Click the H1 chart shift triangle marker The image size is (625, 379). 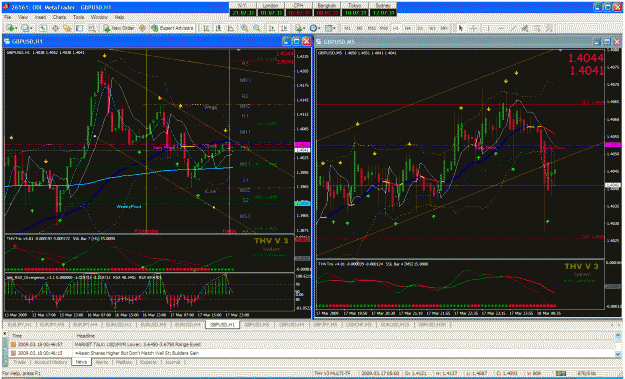tap(238, 50)
